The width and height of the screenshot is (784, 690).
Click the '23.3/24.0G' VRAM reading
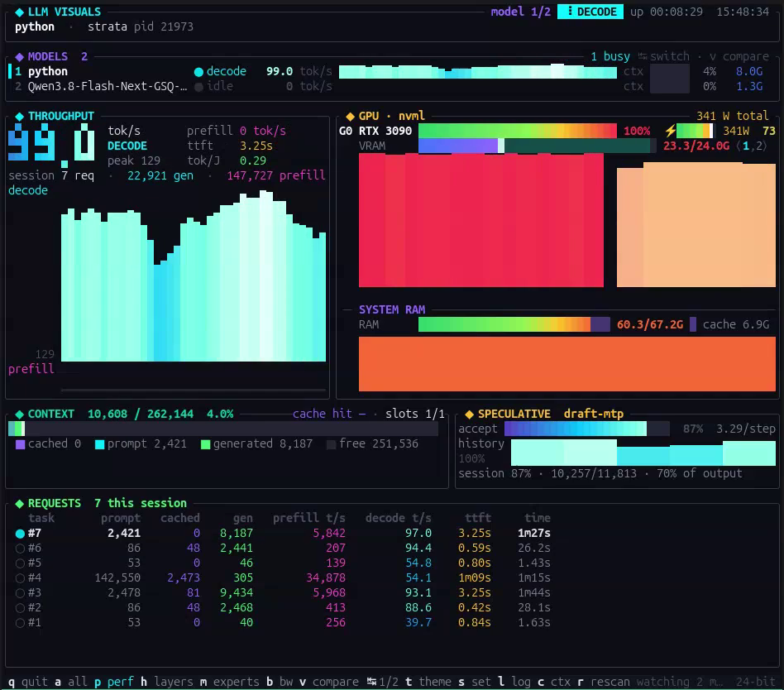click(x=696, y=146)
